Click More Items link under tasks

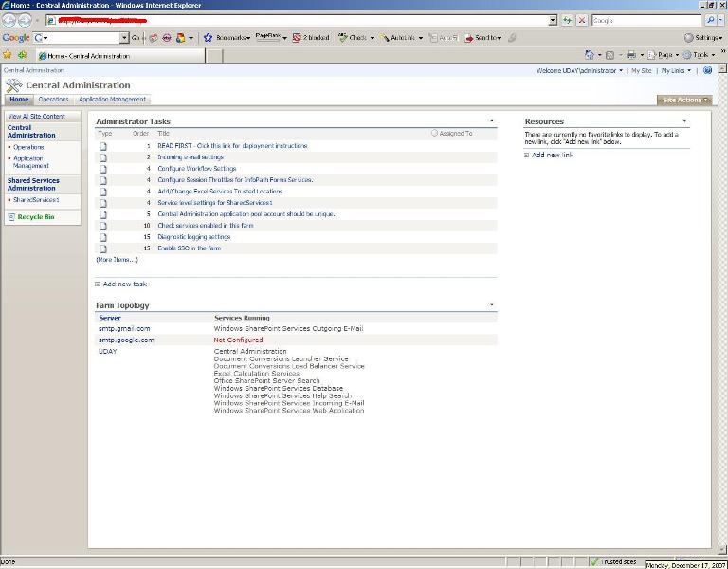click(117, 260)
